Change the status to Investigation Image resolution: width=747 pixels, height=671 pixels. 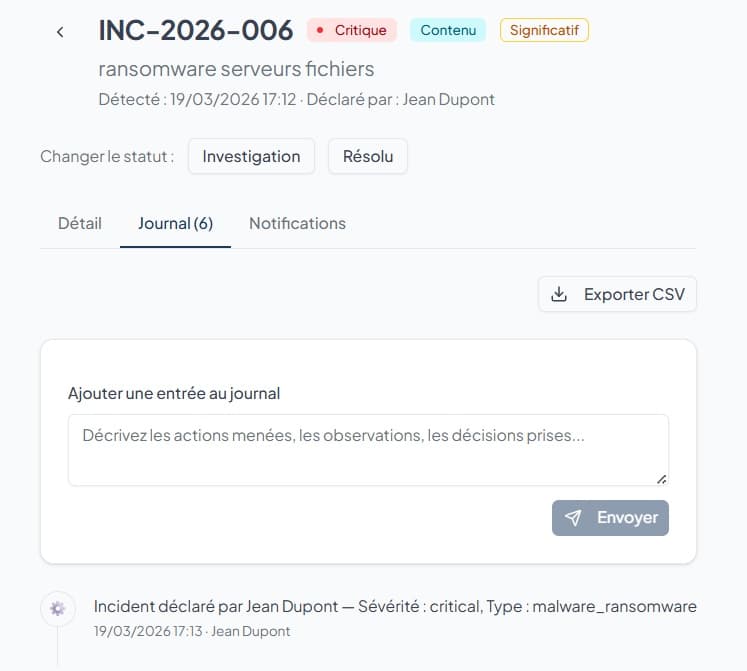point(251,156)
